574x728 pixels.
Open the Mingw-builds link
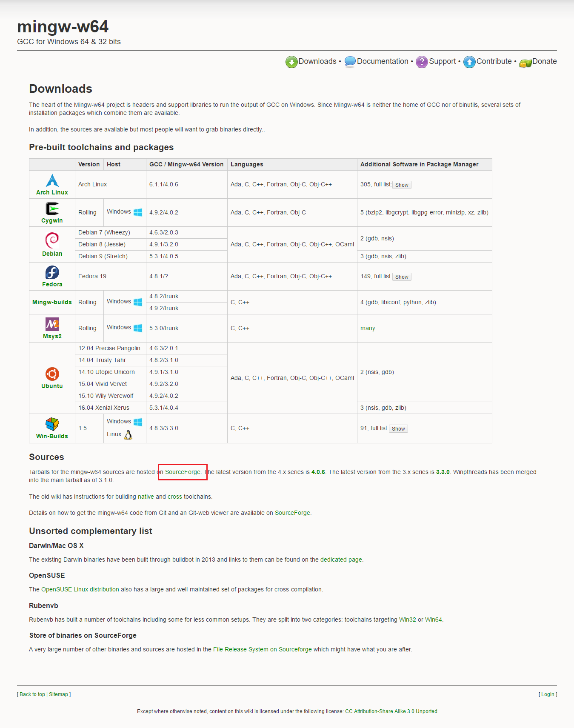[52, 302]
